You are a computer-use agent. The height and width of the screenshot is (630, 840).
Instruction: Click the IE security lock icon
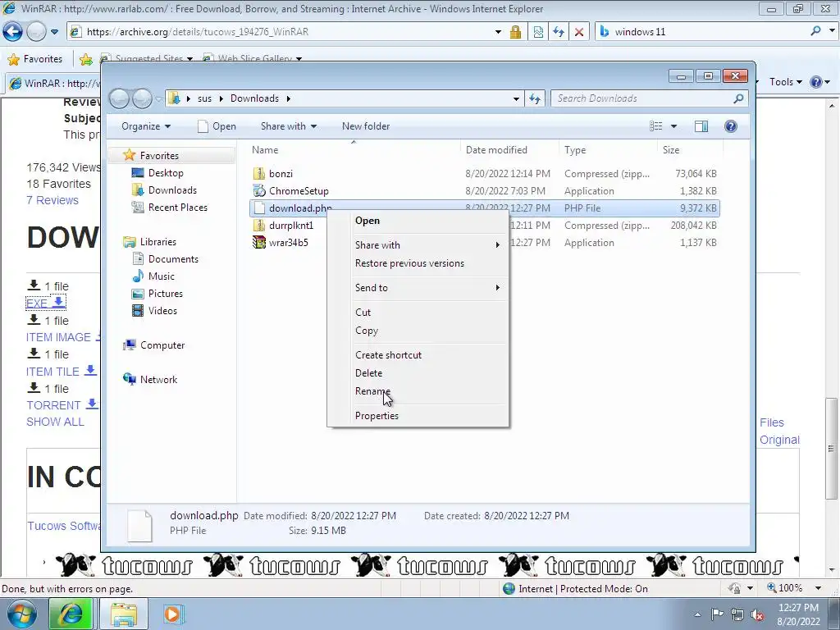pos(515,32)
